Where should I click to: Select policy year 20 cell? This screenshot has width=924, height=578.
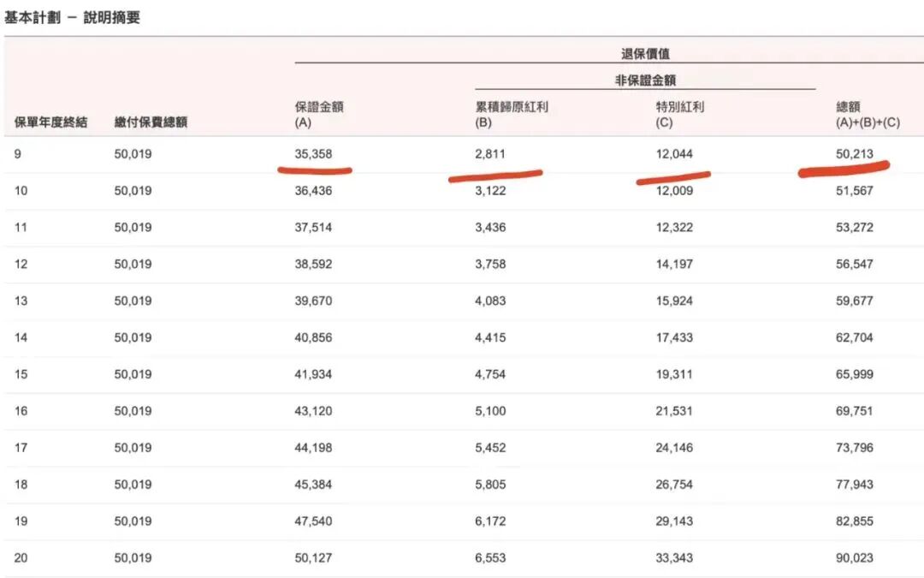coord(21,557)
